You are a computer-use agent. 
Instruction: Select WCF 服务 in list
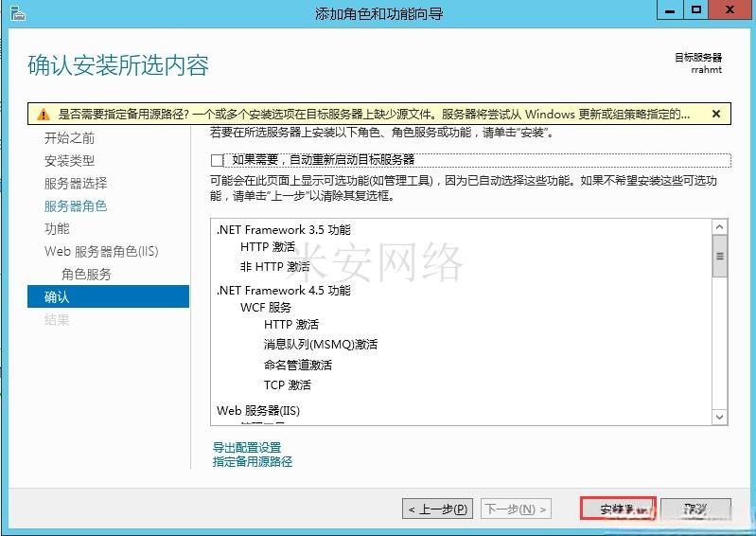tap(266, 308)
